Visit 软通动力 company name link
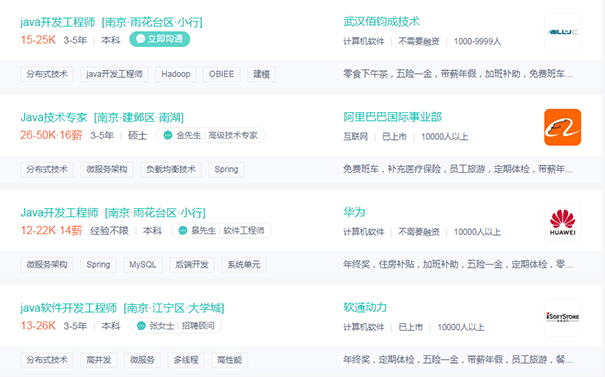Screen dimensions: 605x377 pos(365,308)
